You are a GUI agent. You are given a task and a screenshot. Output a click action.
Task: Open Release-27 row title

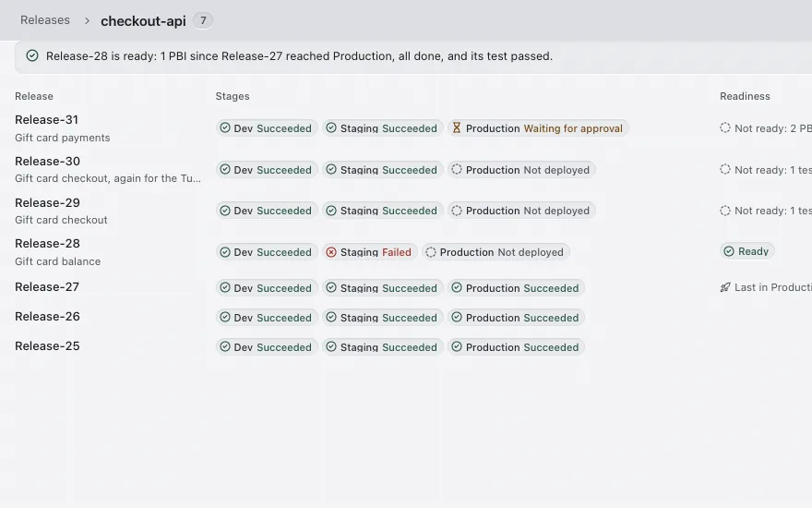(x=47, y=286)
